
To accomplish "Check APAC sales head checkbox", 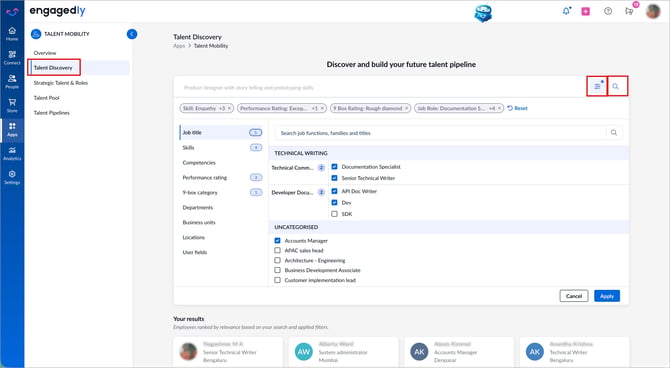I will (x=277, y=250).
